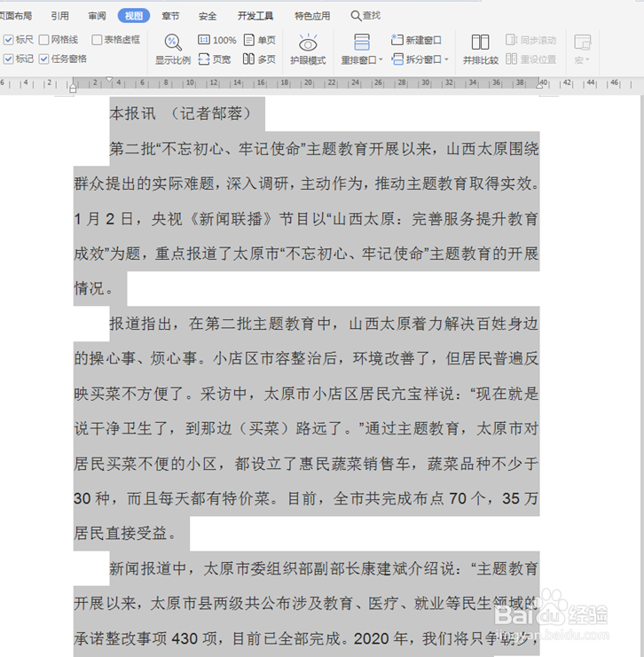
Task: Click the line starting 报道指出
Action: point(324,324)
